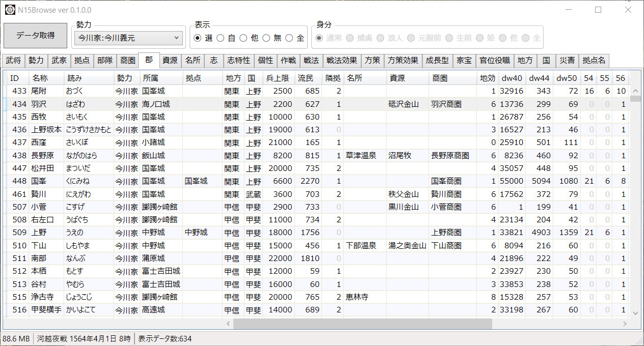
Task: Switch to the 部隊 tab
Action: [104, 61]
